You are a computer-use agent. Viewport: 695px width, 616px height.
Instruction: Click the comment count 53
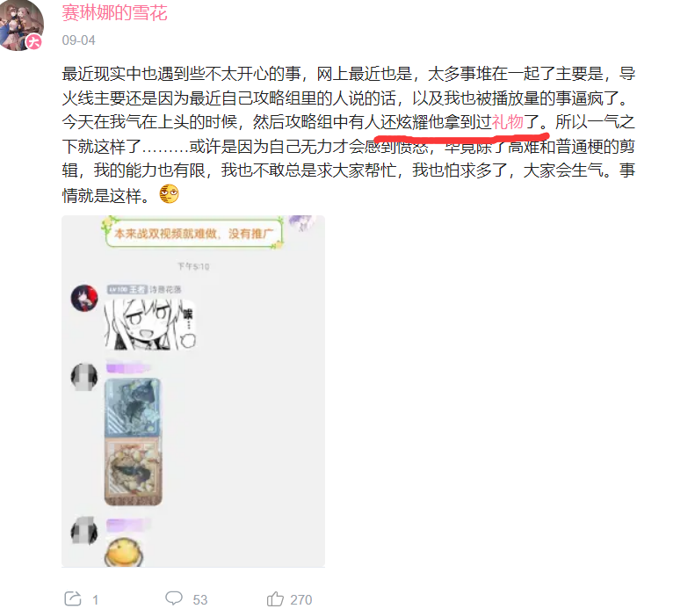pos(200,599)
